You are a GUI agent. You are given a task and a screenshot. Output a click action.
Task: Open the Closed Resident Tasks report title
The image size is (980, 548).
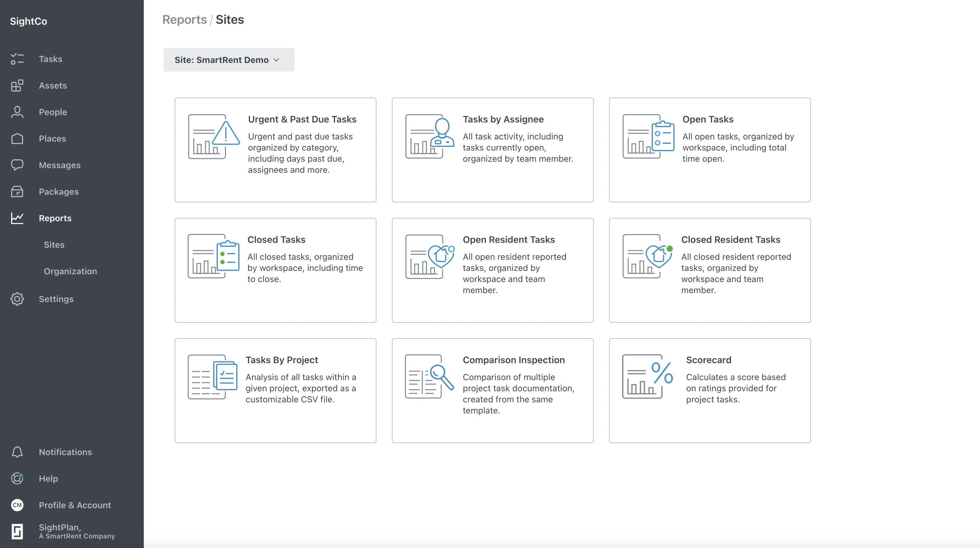[x=730, y=240]
